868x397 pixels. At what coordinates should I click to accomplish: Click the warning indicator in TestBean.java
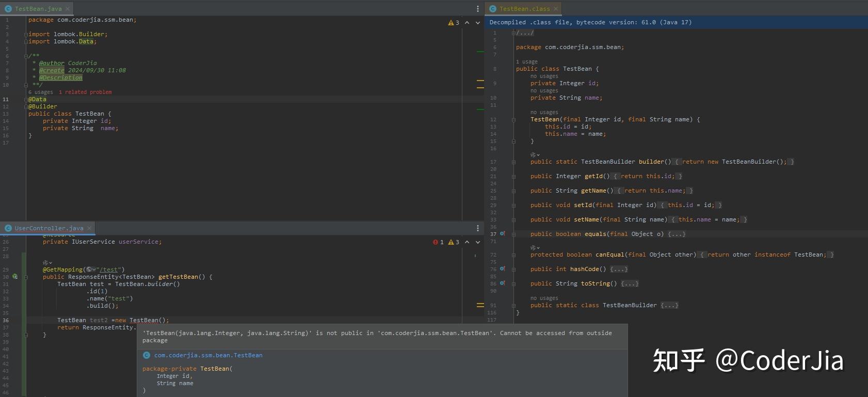(x=454, y=23)
